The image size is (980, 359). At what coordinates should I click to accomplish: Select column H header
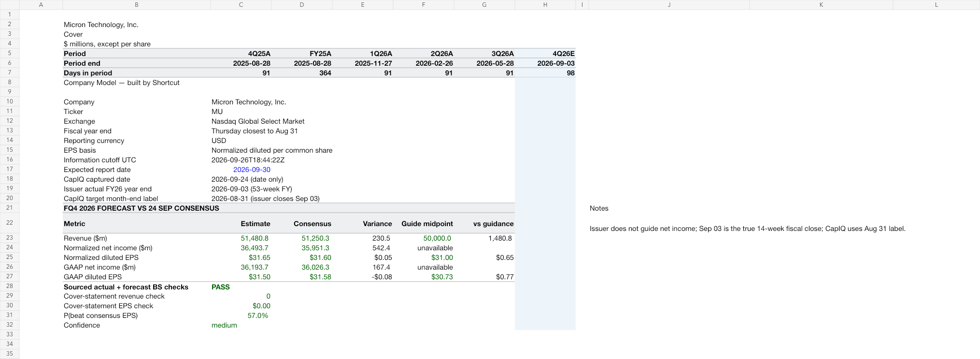(x=545, y=5)
